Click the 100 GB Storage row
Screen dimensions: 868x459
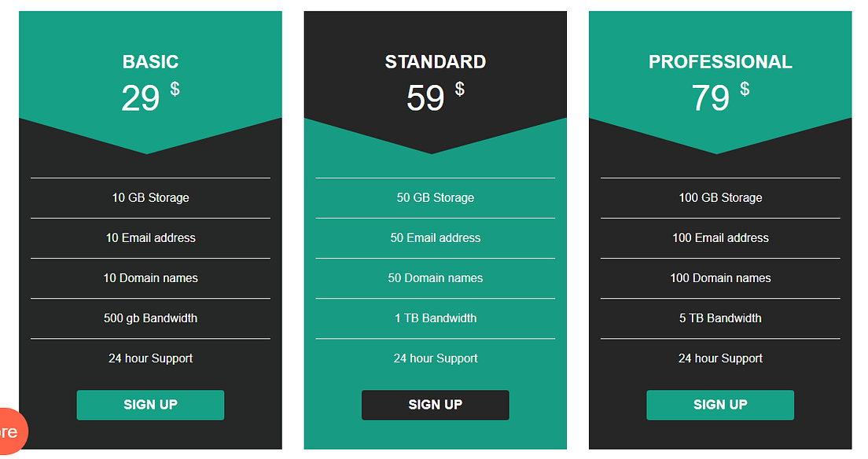click(719, 197)
